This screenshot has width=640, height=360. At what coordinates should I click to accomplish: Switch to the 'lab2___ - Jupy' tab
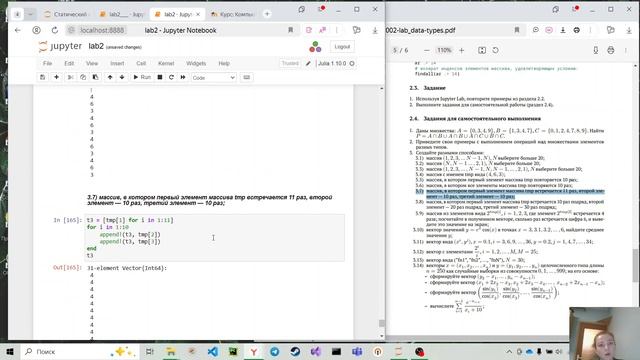coord(121,14)
